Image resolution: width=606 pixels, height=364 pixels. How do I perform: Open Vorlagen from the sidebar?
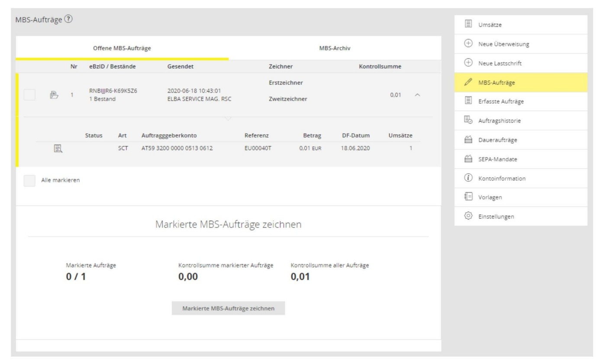(x=490, y=197)
